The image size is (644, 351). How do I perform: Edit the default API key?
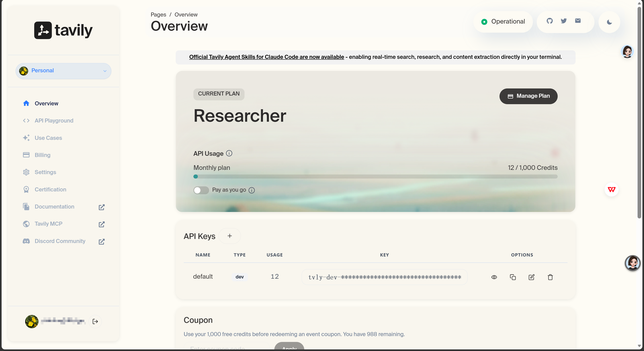pos(532,277)
